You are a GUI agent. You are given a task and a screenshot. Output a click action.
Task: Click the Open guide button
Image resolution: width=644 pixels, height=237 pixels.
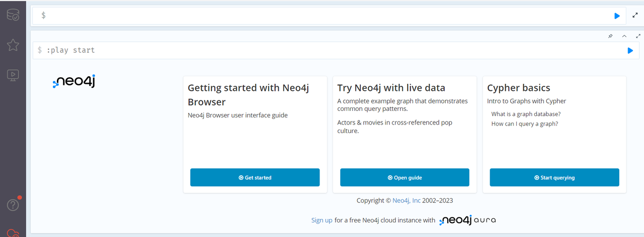click(x=405, y=177)
